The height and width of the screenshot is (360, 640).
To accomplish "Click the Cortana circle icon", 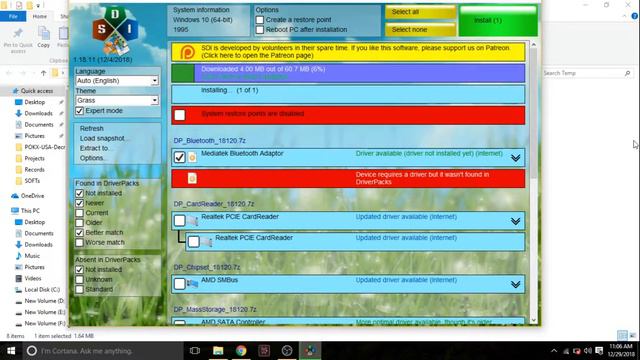I will pos(31,351).
